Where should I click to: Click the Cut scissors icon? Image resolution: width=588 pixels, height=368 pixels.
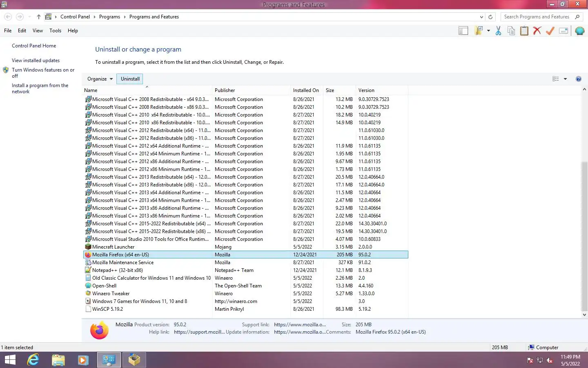498,31
